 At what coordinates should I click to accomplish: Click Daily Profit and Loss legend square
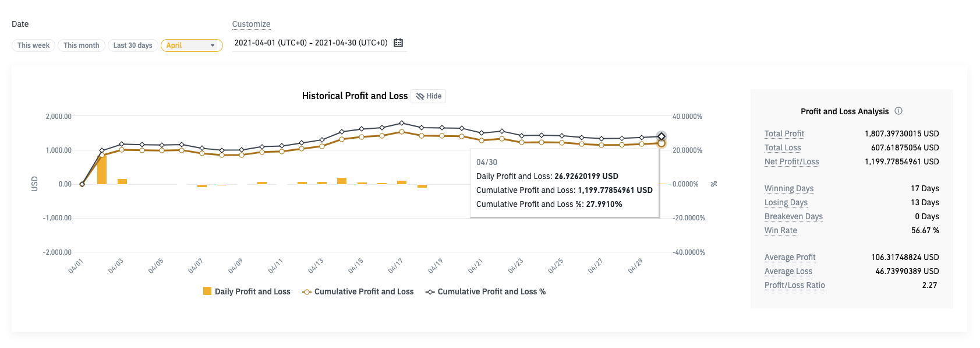point(207,291)
